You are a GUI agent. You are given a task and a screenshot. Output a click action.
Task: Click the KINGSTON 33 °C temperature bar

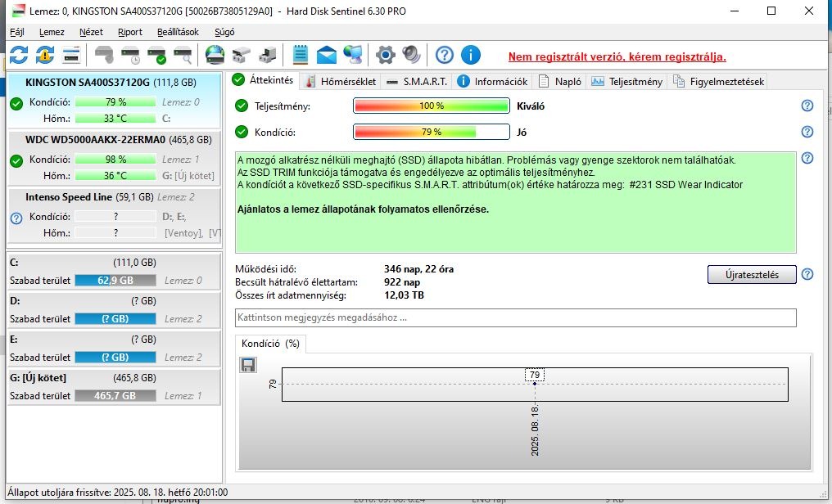[x=115, y=118]
